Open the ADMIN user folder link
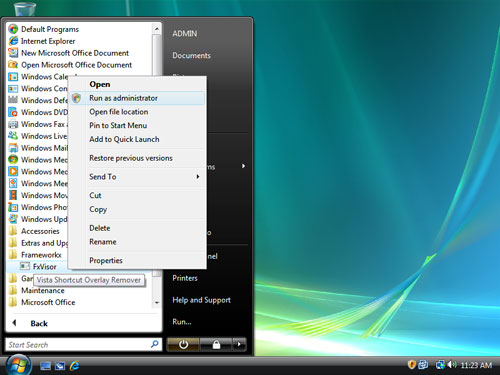 coord(185,34)
